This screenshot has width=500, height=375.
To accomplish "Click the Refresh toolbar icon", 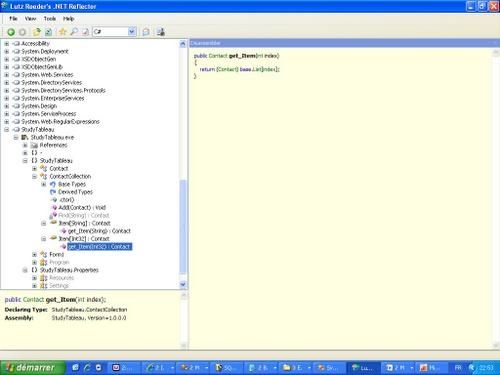I will 48,32.
